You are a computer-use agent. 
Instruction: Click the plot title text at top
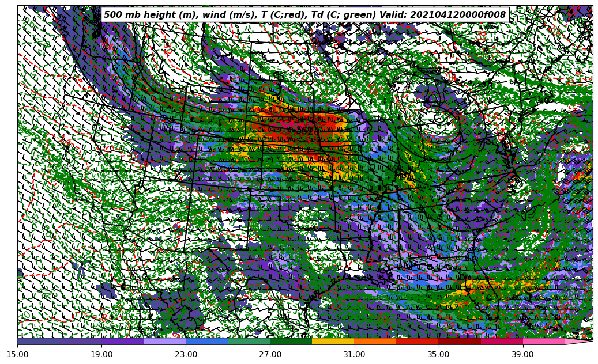pyautogui.click(x=304, y=15)
